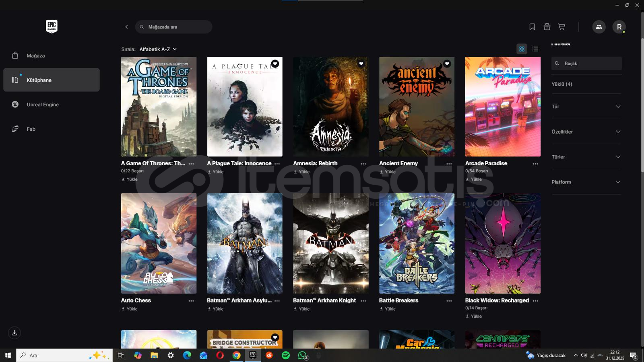Switch library to list view
Screen dimensions: 644x362
click(535, 49)
